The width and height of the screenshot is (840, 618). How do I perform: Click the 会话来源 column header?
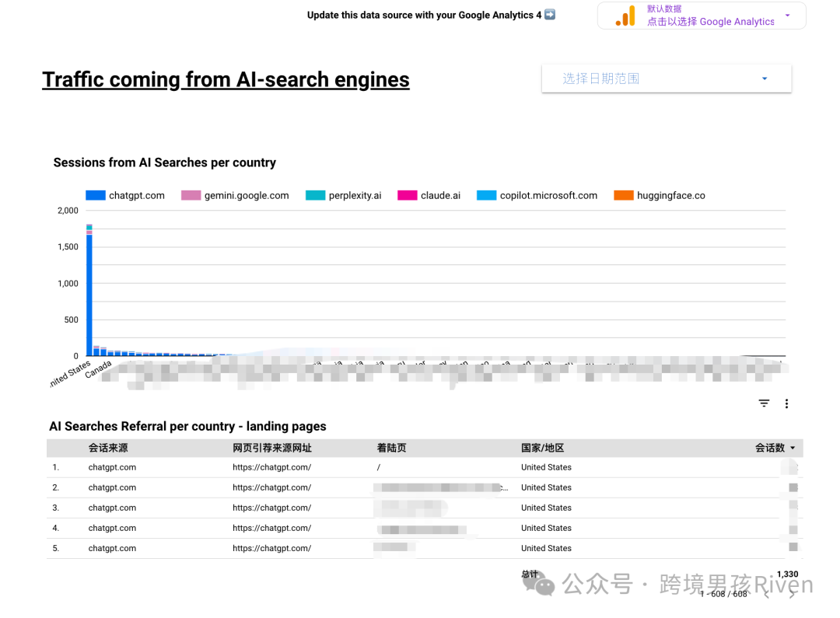pyautogui.click(x=108, y=448)
